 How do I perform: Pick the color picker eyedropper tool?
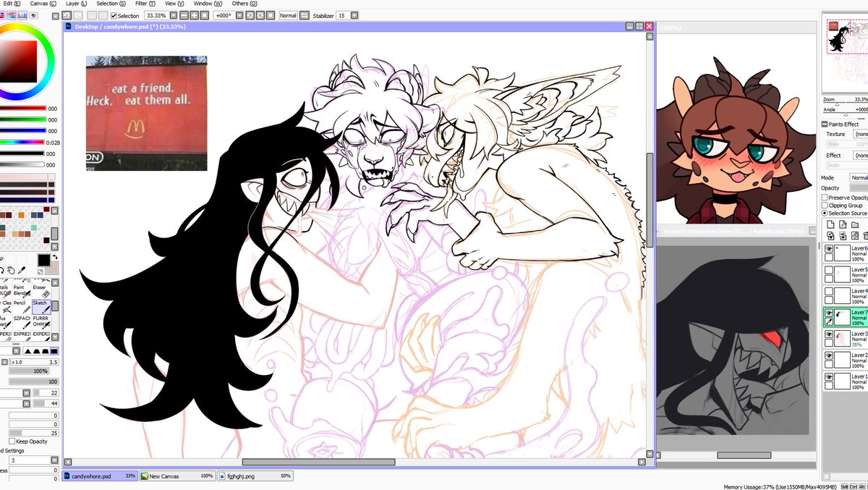[22, 271]
